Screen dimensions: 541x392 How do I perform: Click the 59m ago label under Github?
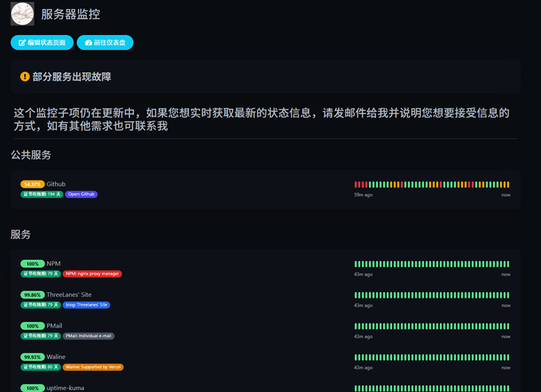[363, 195]
